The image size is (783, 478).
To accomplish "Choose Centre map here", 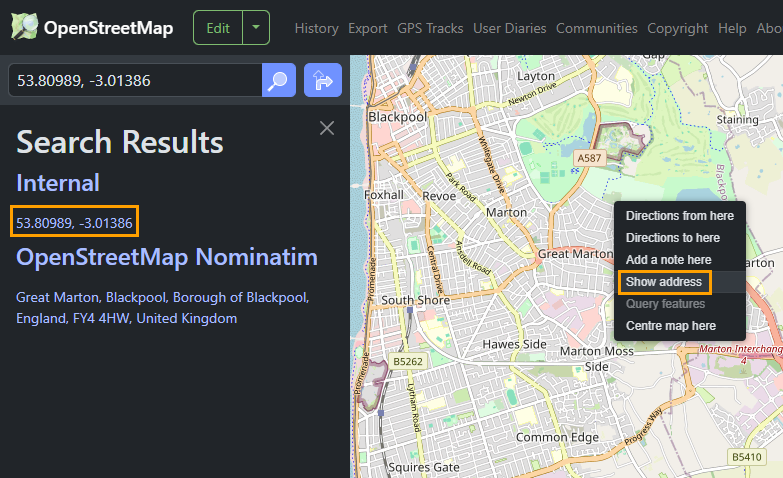I will [680, 326].
